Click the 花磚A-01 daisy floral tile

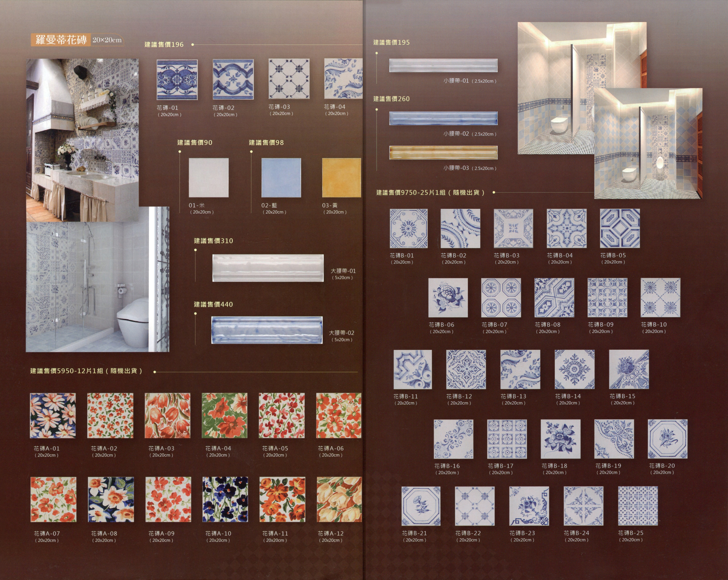coord(53,416)
